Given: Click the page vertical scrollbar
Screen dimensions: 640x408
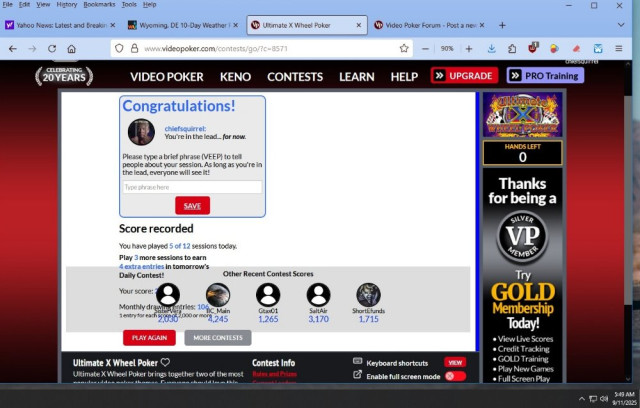Looking at the screenshot, I should tap(628, 200).
